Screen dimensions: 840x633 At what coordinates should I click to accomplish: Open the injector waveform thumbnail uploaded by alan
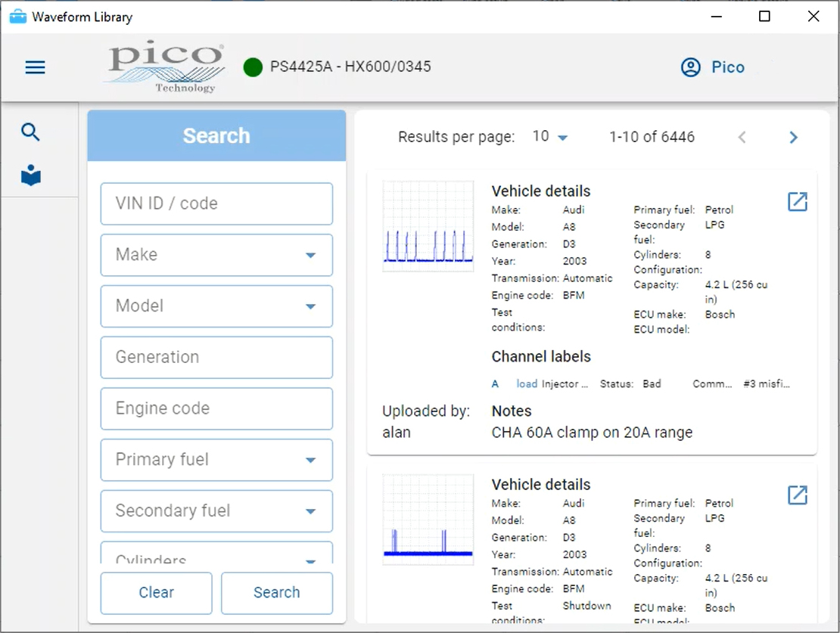428,227
